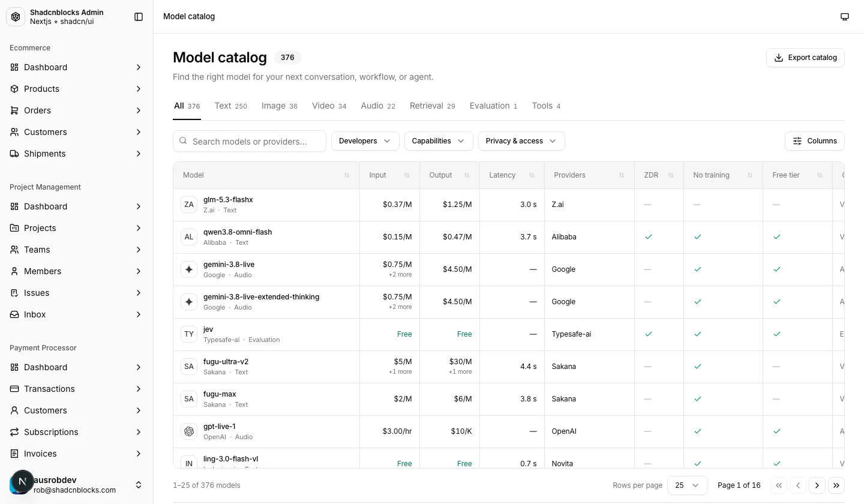Expand the Orders sidebar section

pyautogui.click(x=77, y=110)
